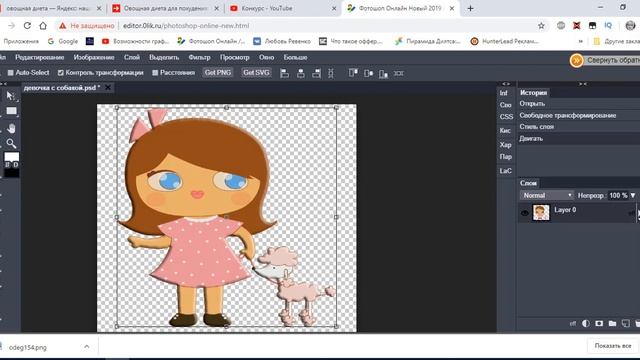This screenshot has height=360, width=640.
Task: Select the История panel tab
Action: (533, 93)
